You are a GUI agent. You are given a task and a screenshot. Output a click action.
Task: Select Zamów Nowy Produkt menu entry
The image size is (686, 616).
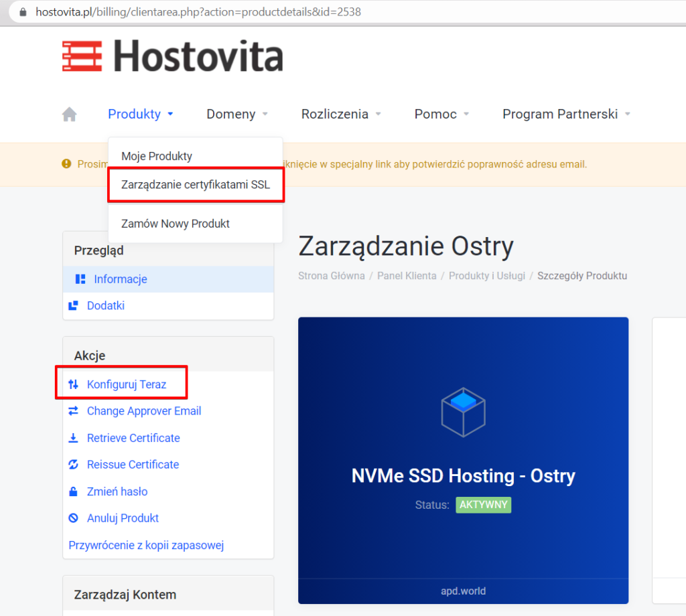[175, 224]
